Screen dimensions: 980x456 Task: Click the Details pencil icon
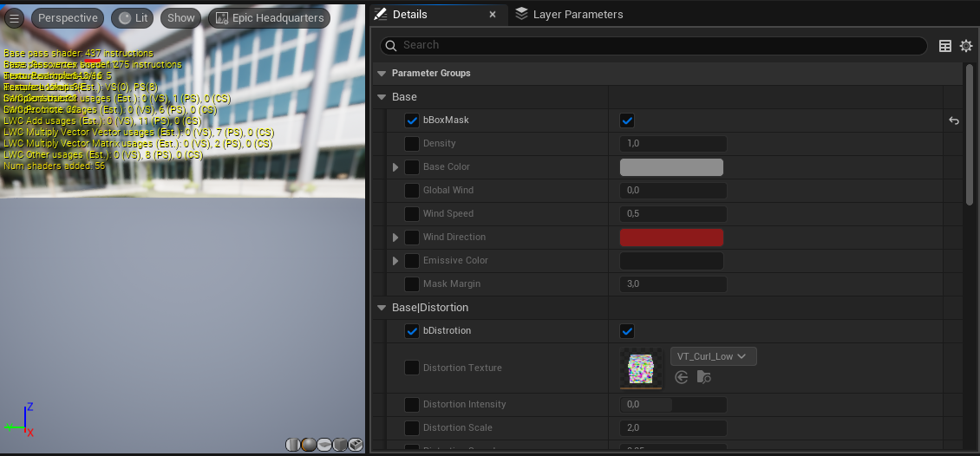(x=380, y=14)
